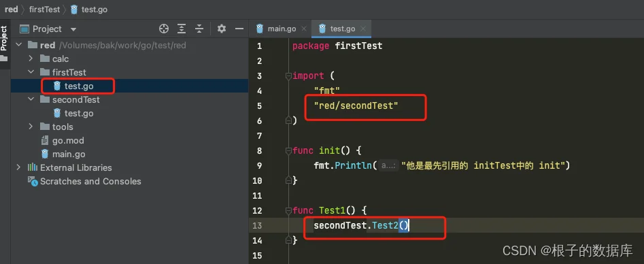The image size is (644, 264).
Task: Click the secondTest folder label
Action: pos(76,99)
